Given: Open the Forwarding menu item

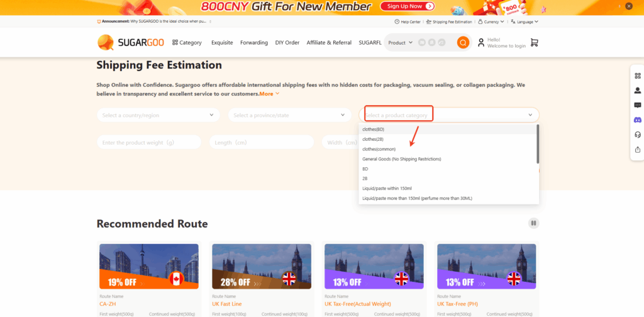Looking at the screenshot, I should point(254,43).
